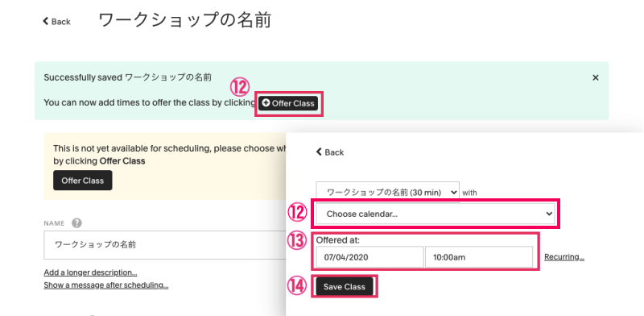
Task: Go back using the top-left Back link
Action: point(56,22)
